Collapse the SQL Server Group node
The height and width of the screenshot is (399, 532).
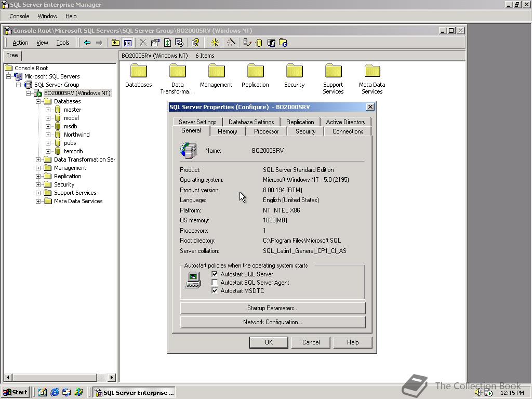click(18, 85)
